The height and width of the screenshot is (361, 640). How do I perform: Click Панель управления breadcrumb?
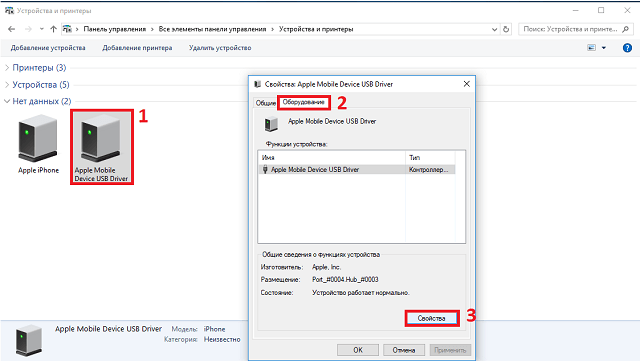point(115,29)
